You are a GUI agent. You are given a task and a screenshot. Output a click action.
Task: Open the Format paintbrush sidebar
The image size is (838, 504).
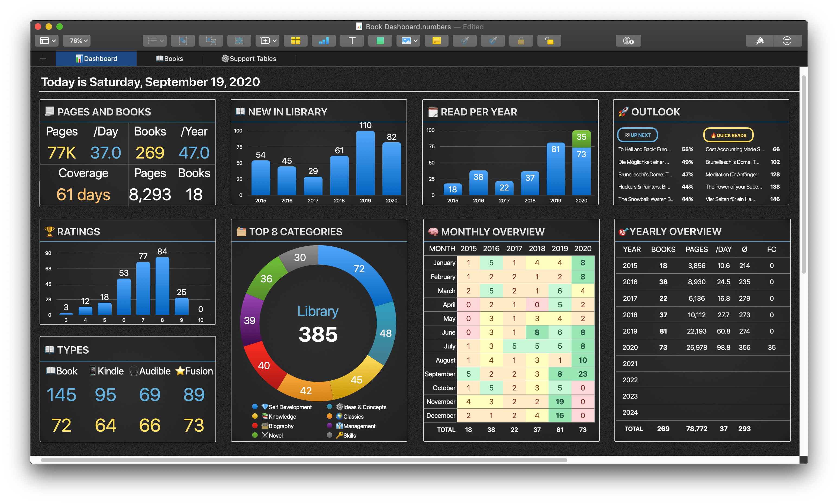pyautogui.click(x=759, y=40)
